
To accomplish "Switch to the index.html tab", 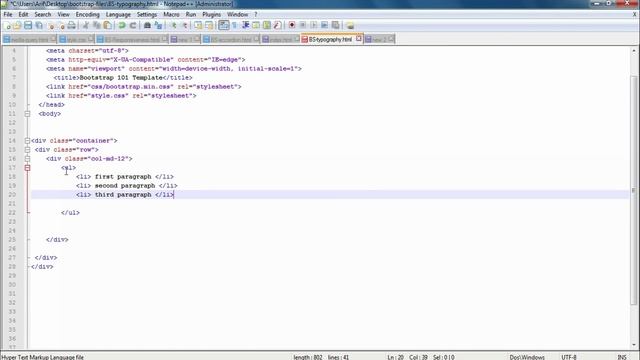I will click(280, 40).
